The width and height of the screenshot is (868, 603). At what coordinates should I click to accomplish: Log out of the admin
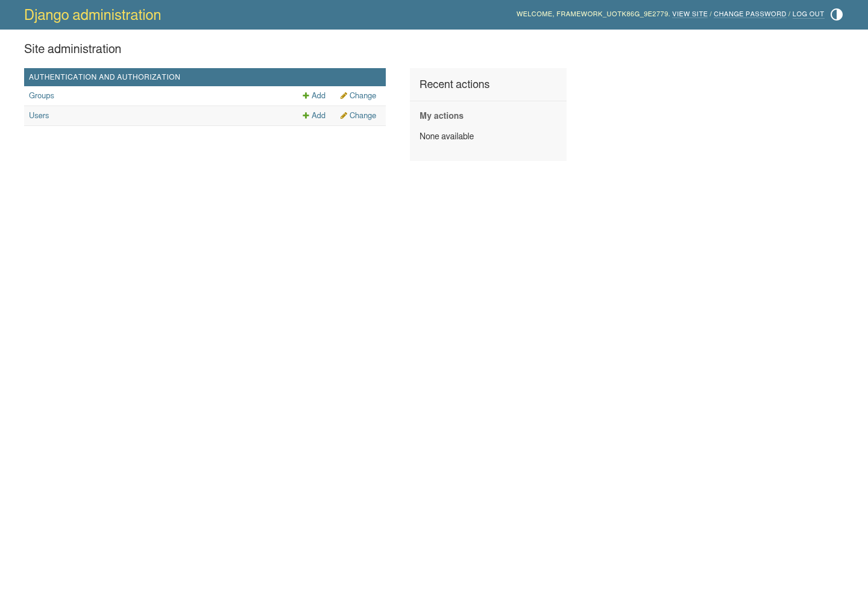(x=808, y=14)
